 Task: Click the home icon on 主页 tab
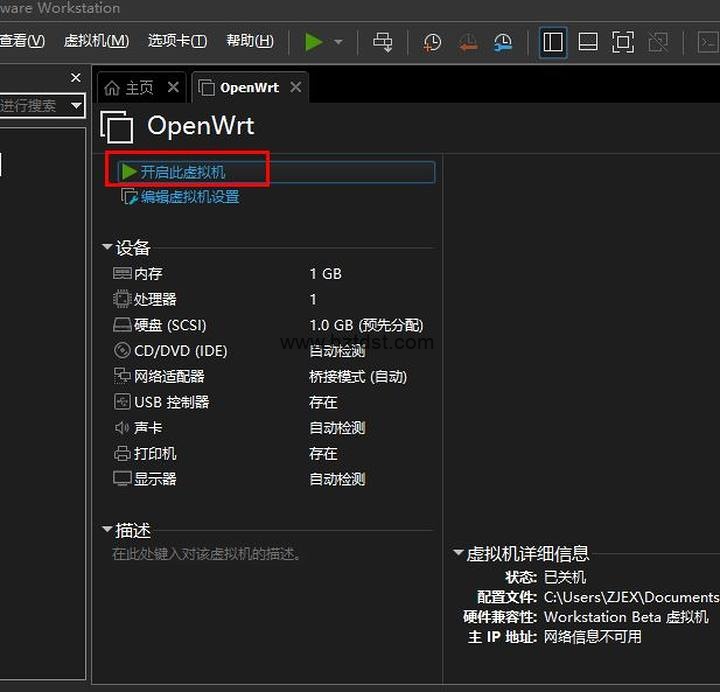coord(112,87)
